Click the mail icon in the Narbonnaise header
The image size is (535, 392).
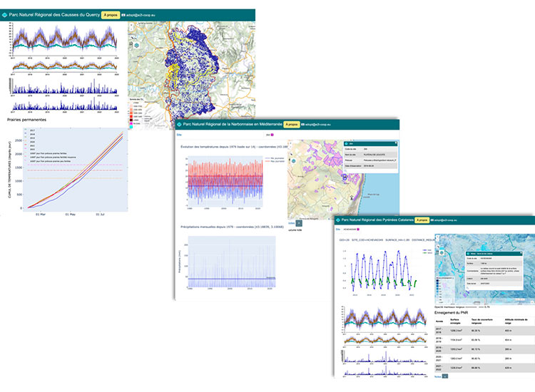(304, 124)
